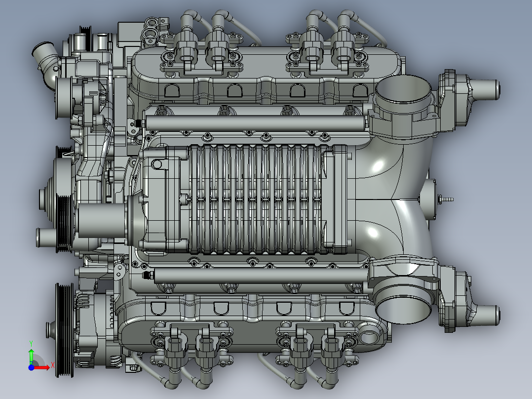Image resolution: width=532 pixels, height=399 pixels.
Task: Select the ribbed supercharger rotor housing
Action: click(256, 199)
